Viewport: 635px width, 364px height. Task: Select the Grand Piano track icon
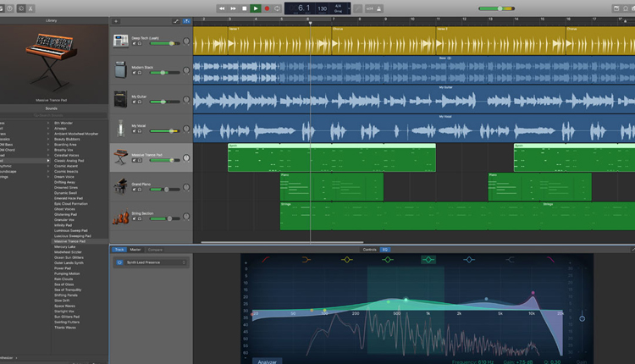click(121, 187)
